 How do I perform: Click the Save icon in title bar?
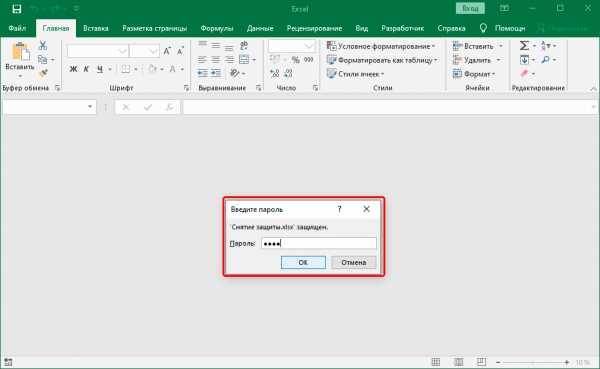16,8
